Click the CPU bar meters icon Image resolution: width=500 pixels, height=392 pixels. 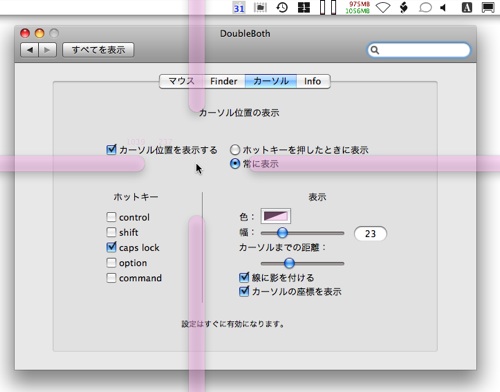coord(328,7)
